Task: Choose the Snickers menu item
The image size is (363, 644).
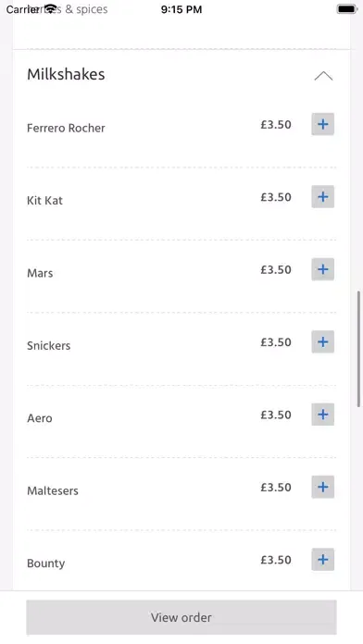Action: pos(48,346)
